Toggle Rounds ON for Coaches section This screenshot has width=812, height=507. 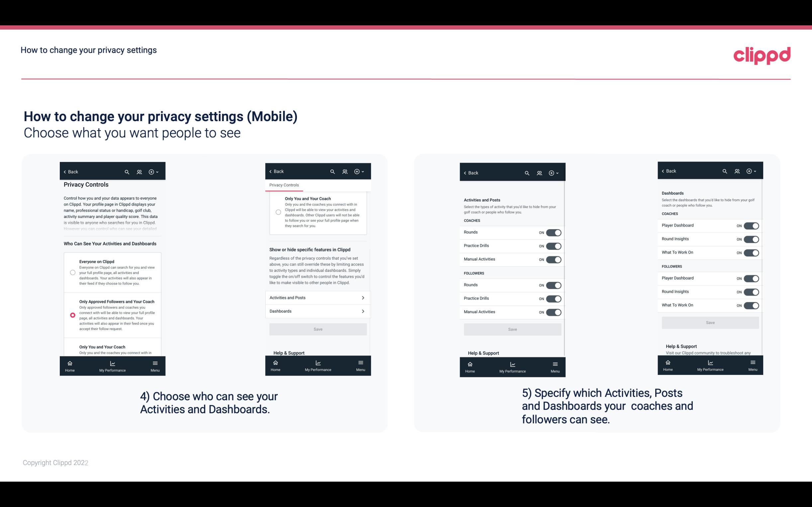coord(554,233)
